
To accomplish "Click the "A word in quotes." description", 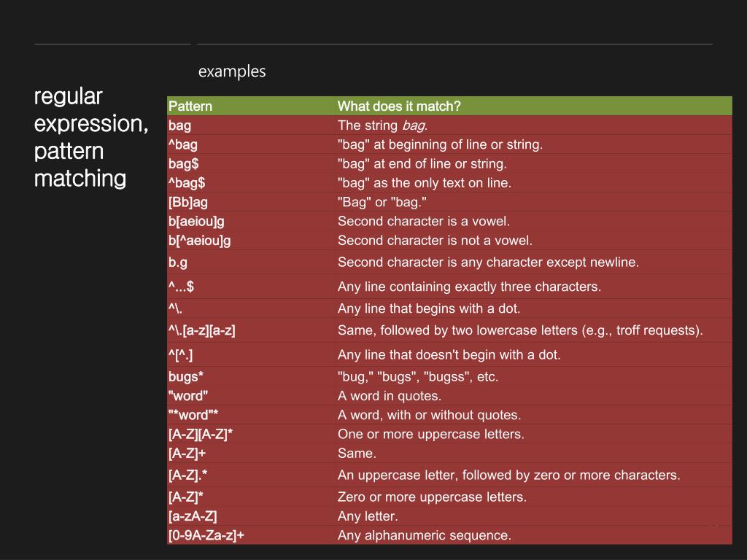I will [390, 396].
